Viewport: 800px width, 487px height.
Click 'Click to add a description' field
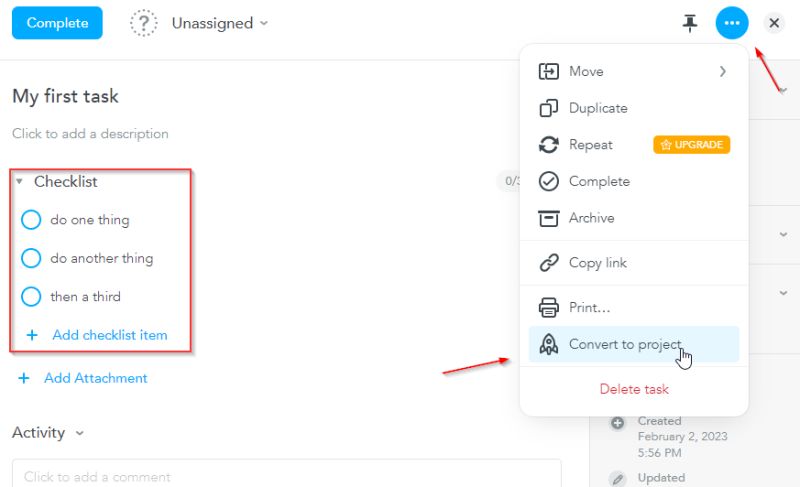[x=90, y=134]
